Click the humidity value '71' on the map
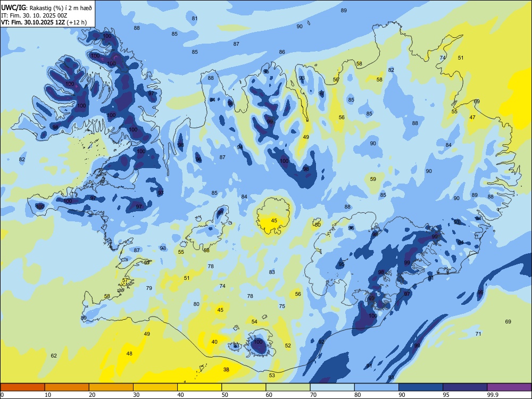Viewport: 532px width, 399px height. (478, 334)
